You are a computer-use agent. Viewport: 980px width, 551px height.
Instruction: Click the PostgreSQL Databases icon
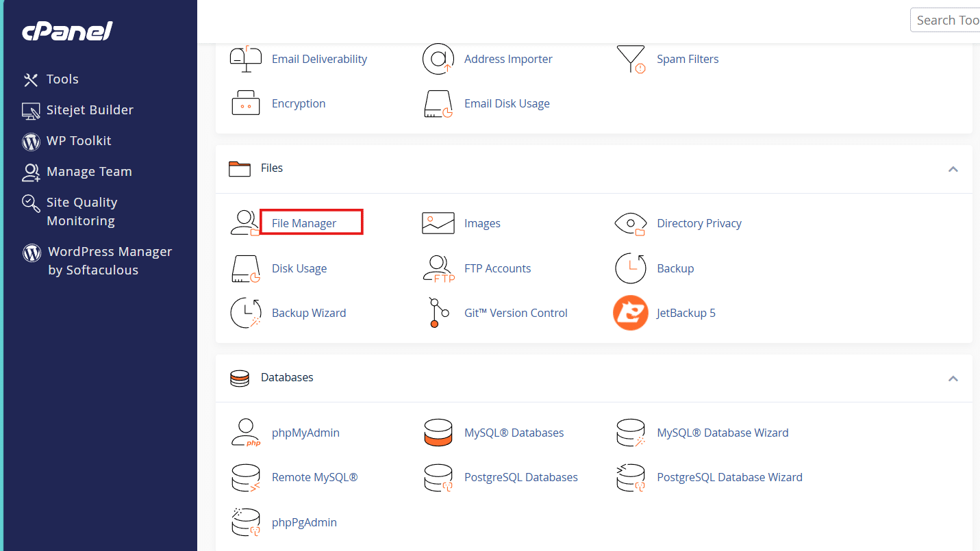(438, 478)
